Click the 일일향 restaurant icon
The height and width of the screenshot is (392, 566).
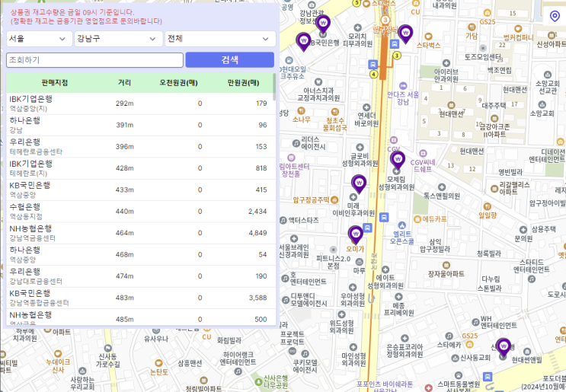tap(488, 206)
